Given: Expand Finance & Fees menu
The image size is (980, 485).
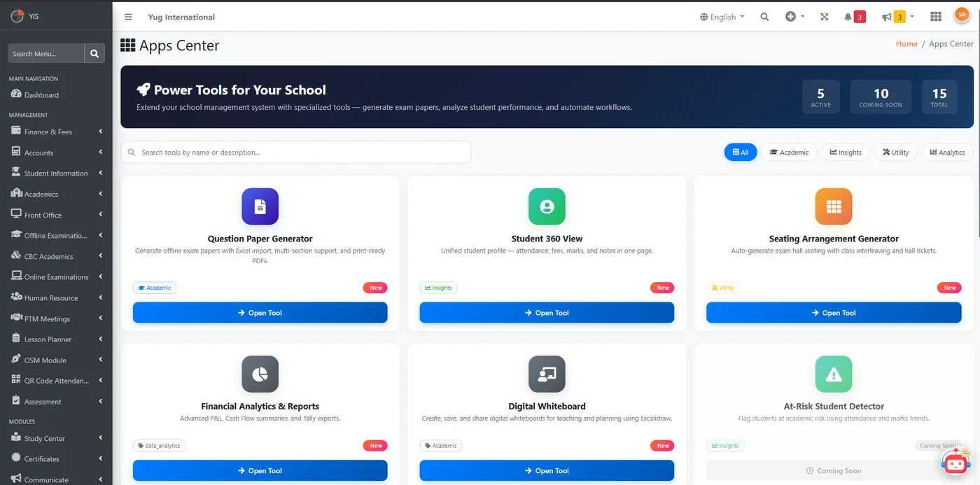Looking at the screenshot, I should click(x=56, y=132).
